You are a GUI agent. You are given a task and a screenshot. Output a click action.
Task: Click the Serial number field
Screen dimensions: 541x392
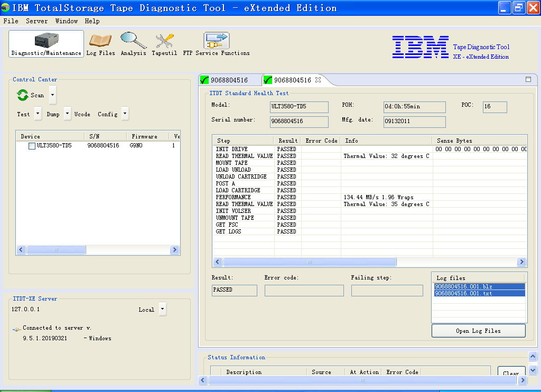[299, 122]
